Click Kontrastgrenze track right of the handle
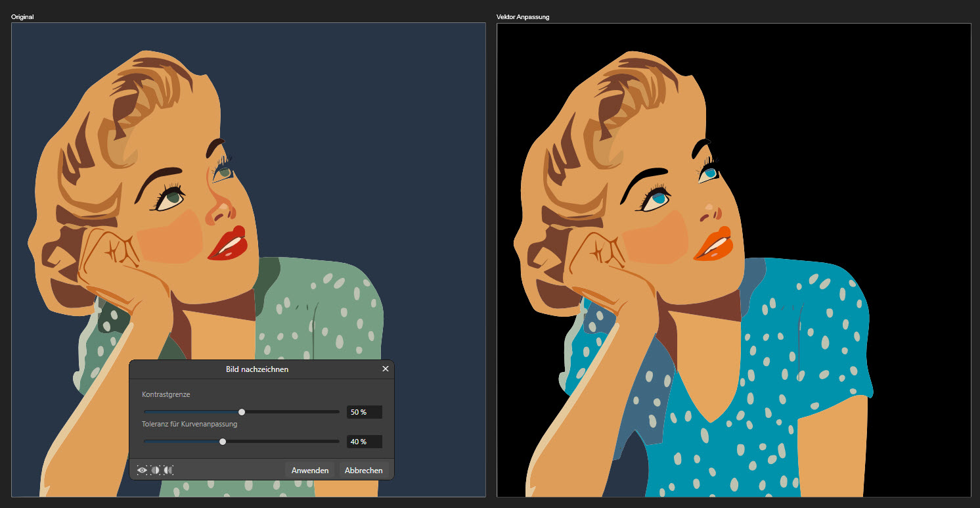This screenshot has height=508, width=980. 292,412
